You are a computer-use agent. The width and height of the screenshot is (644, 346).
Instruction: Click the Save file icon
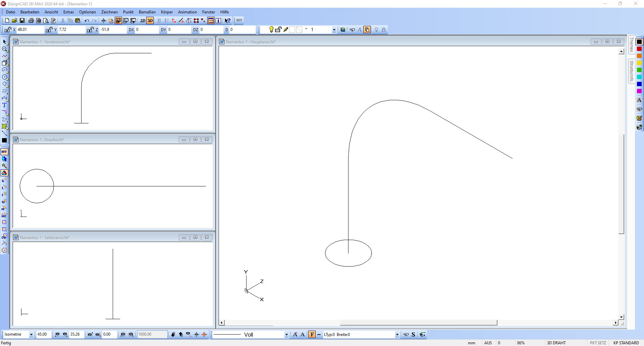click(x=22, y=20)
